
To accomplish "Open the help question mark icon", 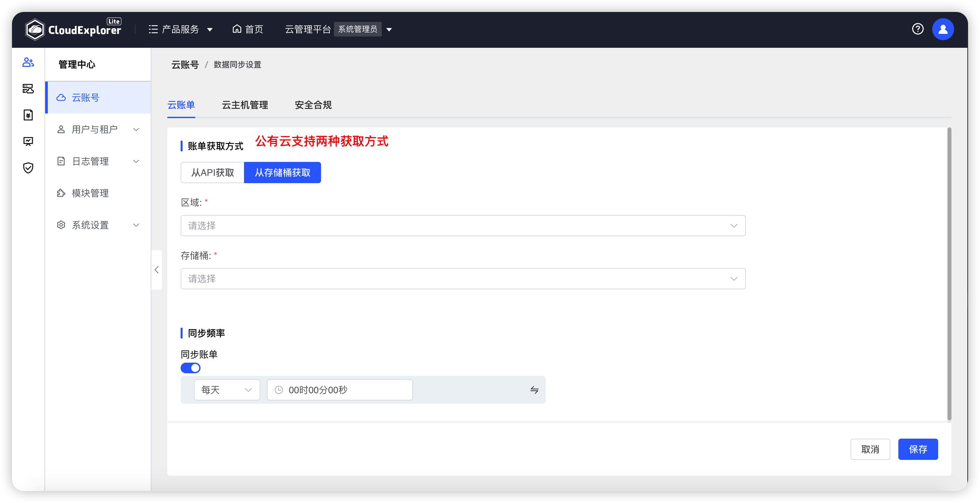I will tap(918, 29).
